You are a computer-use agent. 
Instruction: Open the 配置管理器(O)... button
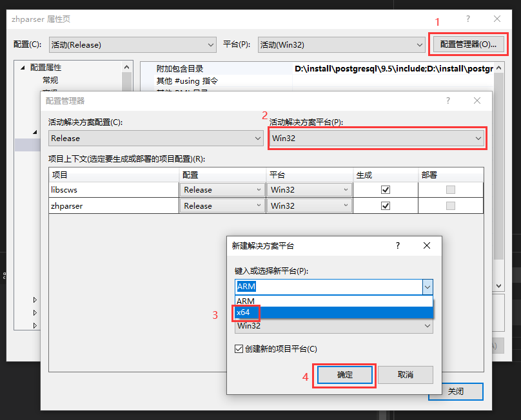point(468,44)
